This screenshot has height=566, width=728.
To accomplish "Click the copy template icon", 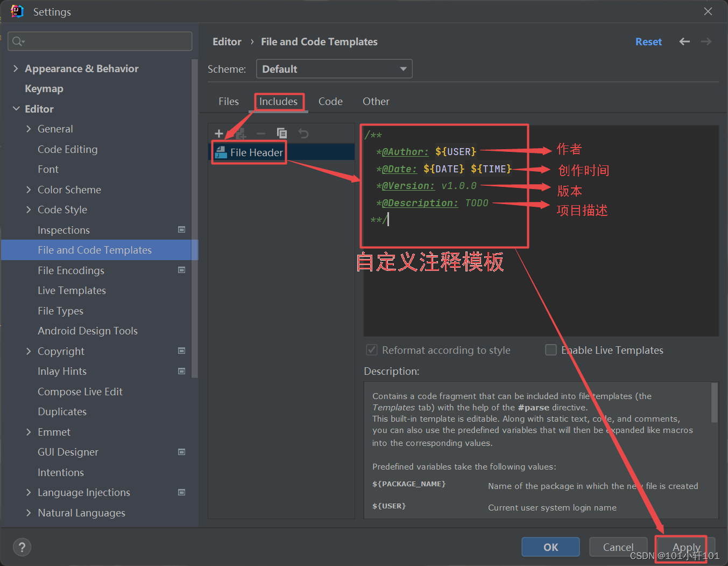I will [x=282, y=134].
